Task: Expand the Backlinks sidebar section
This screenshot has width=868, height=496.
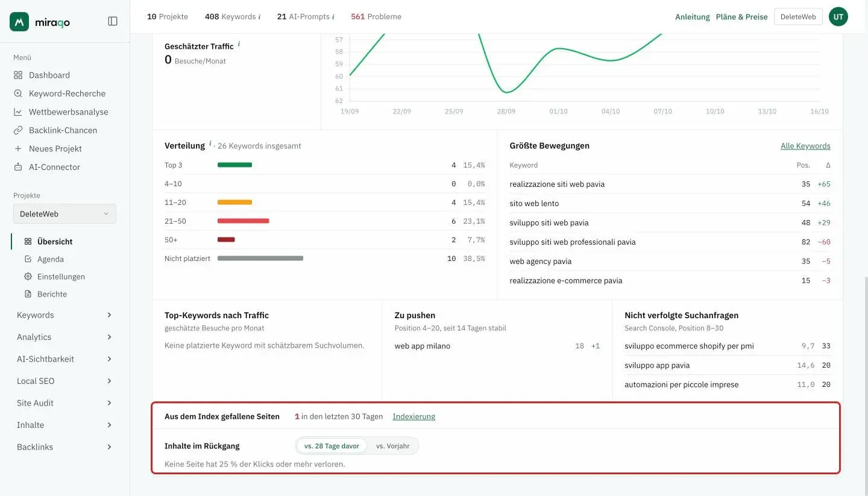Action: pos(64,447)
